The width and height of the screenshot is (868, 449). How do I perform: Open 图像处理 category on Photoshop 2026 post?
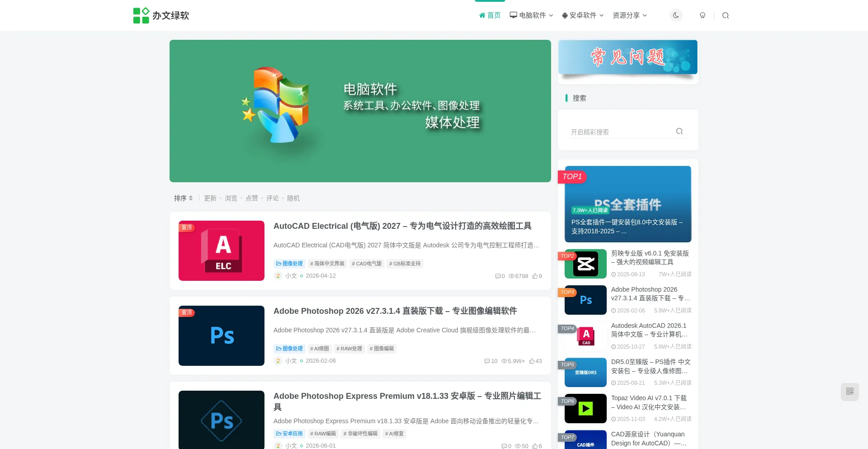pyautogui.click(x=289, y=349)
